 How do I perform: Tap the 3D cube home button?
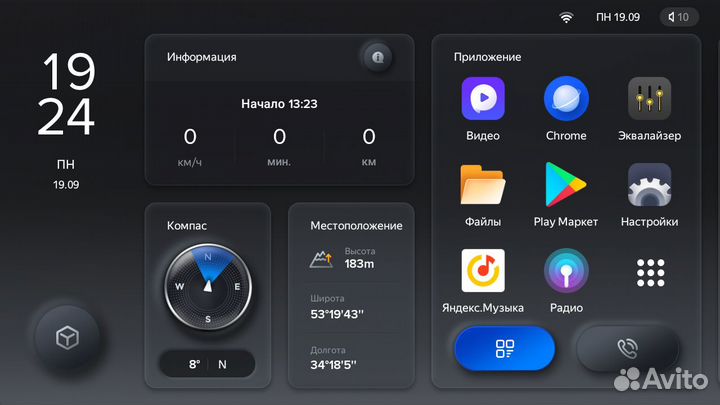click(66, 338)
